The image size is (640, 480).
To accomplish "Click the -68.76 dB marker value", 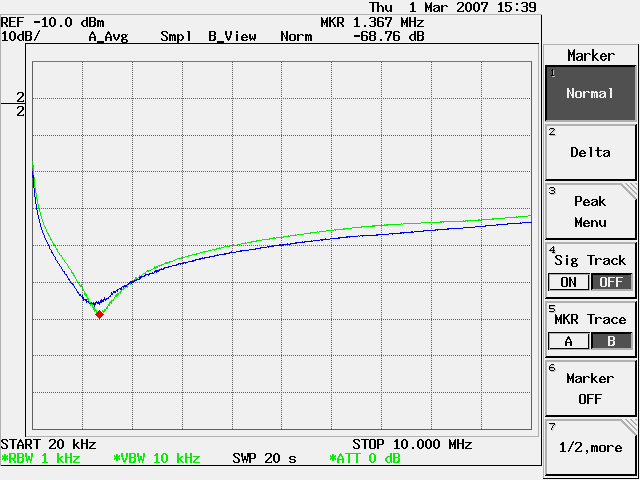I will pos(389,37).
